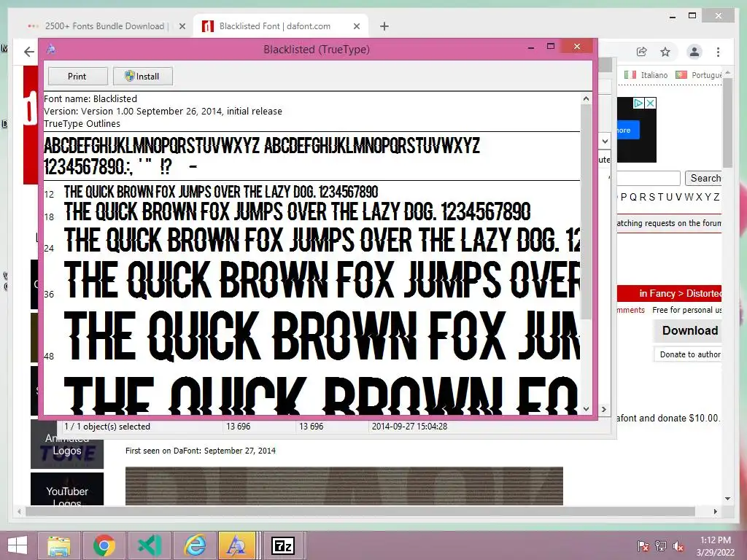Open the dropdown arrow behind the font viewer

[x=605, y=141]
